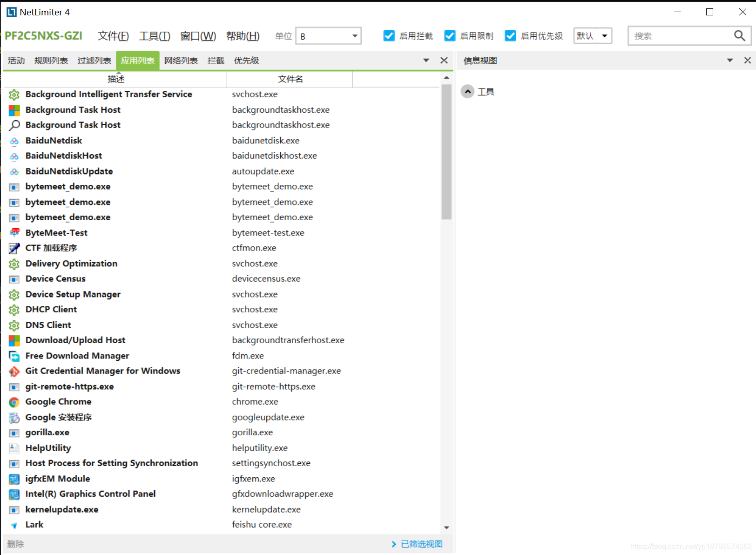Image resolution: width=756 pixels, height=555 pixels.
Task: Open the 窗口(W) menu
Action: pyautogui.click(x=198, y=36)
